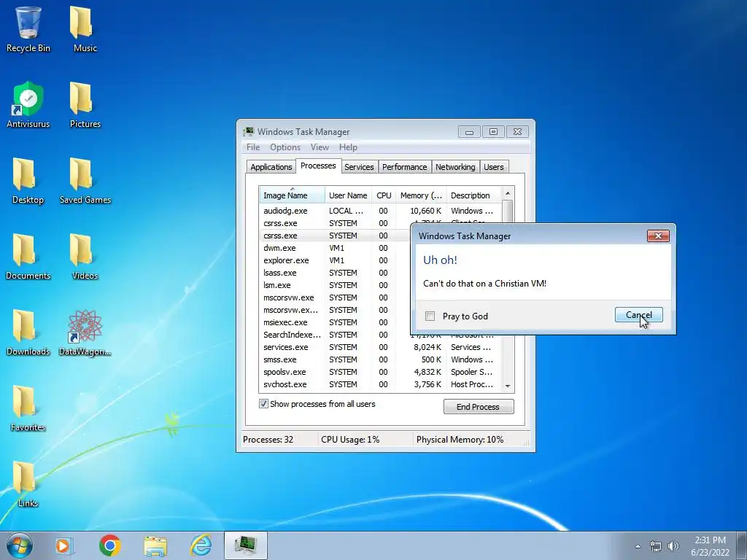Screen dimensions: 747x560
Task: Select the explorer.exe process row
Action: pos(336,260)
